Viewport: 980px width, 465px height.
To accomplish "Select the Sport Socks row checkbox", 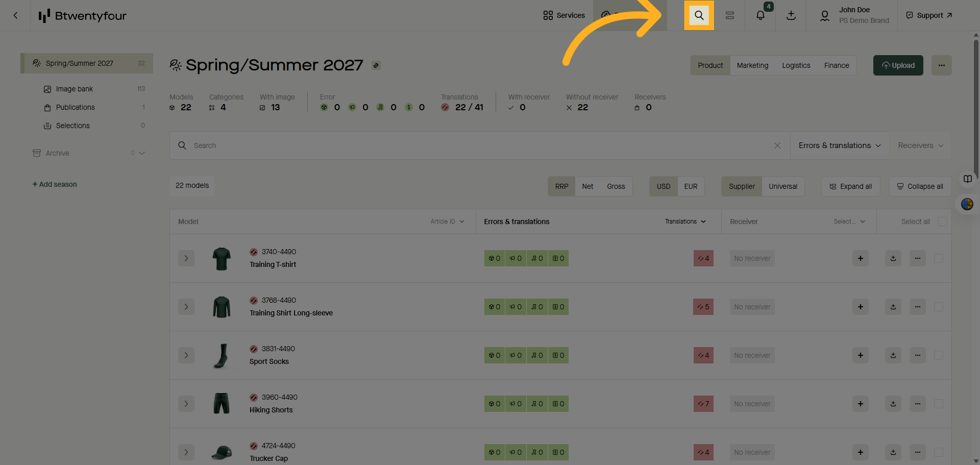I will 939,355.
